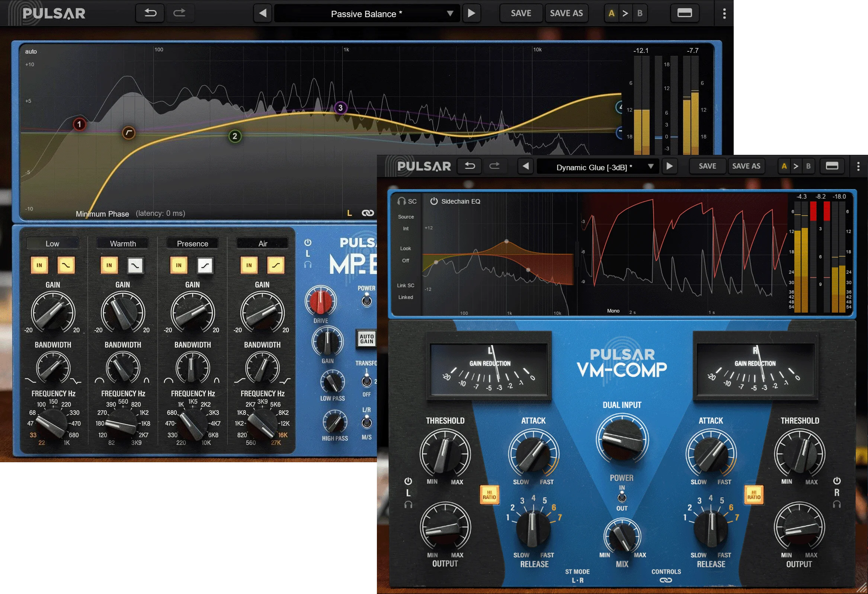The height and width of the screenshot is (594, 868).
Task: Open Source Int selector
Action: (x=406, y=223)
